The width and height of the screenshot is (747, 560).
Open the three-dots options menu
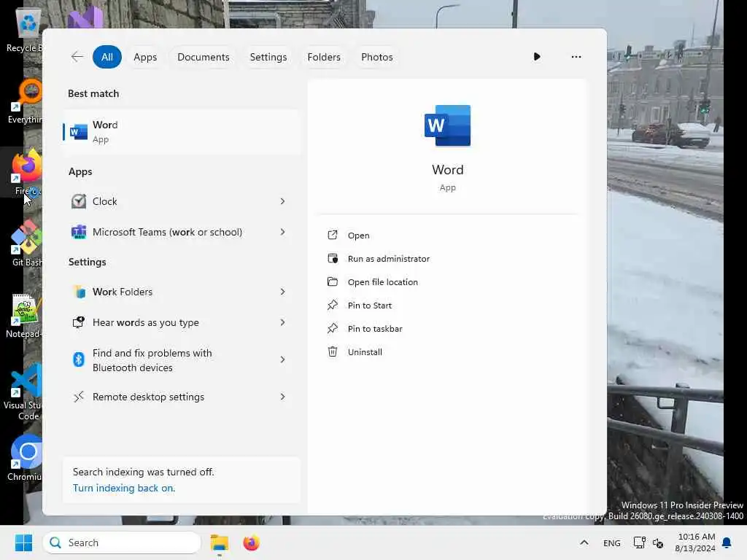(576, 57)
